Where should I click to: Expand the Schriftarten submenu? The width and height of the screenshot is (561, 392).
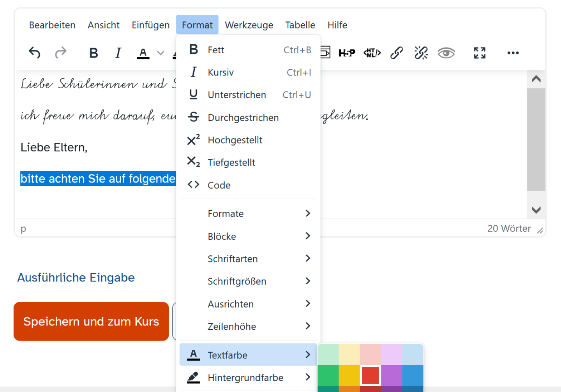tap(233, 258)
